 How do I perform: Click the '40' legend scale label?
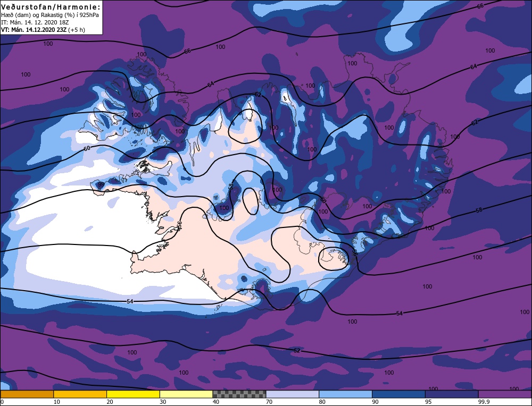pos(216,402)
